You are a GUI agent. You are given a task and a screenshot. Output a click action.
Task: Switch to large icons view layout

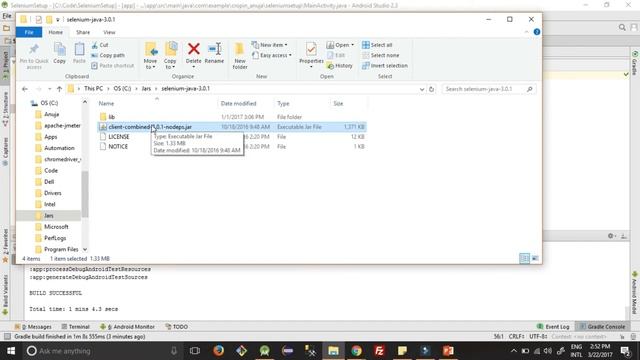coord(535,258)
